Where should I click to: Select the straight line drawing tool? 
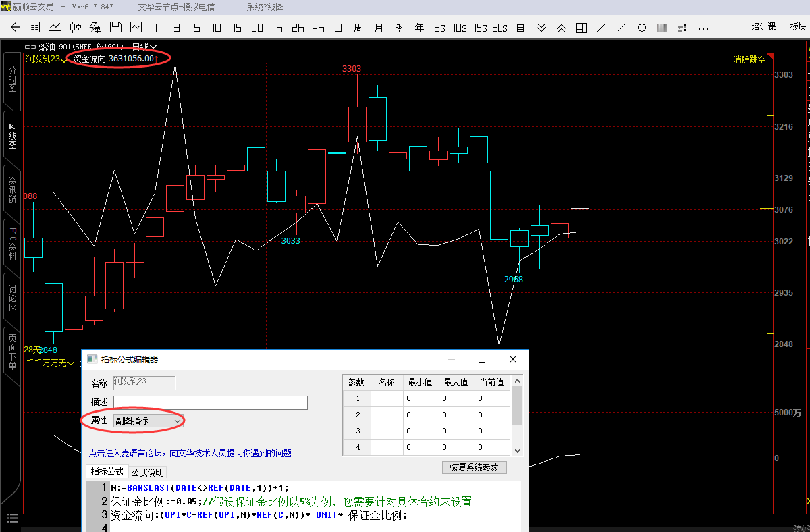[601, 28]
